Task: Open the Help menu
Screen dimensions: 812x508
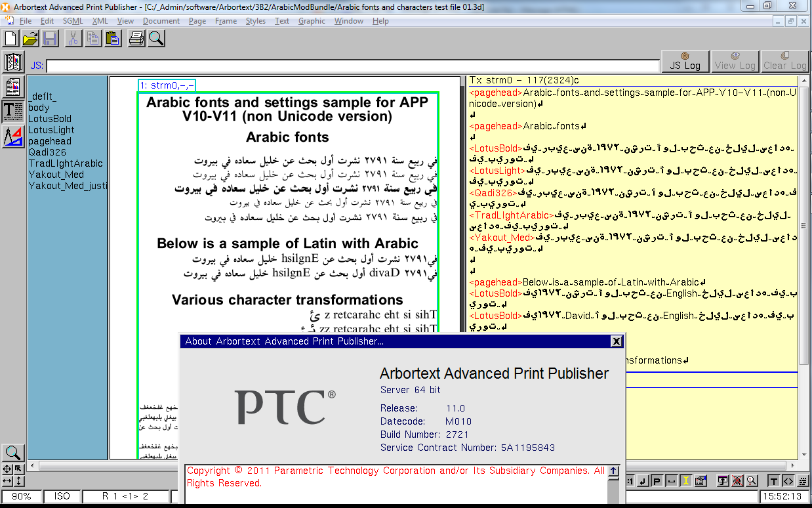Action: point(380,21)
